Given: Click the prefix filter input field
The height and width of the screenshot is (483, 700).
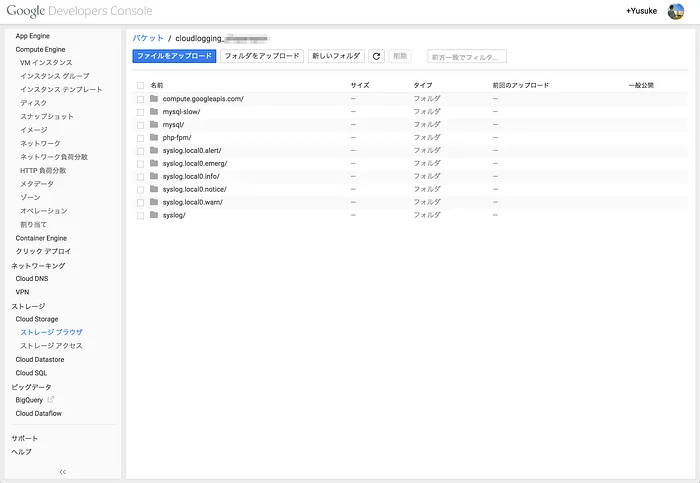Looking at the screenshot, I should (467, 57).
